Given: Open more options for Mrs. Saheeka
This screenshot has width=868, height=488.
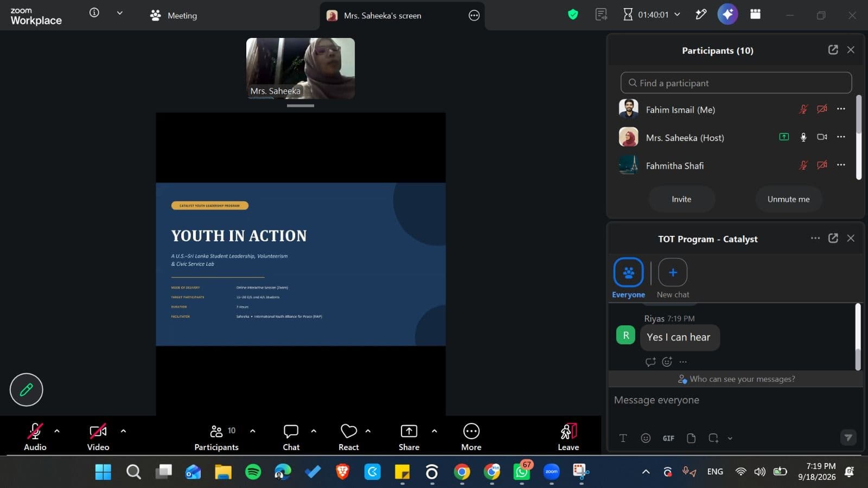Looking at the screenshot, I should [x=841, y=137].
